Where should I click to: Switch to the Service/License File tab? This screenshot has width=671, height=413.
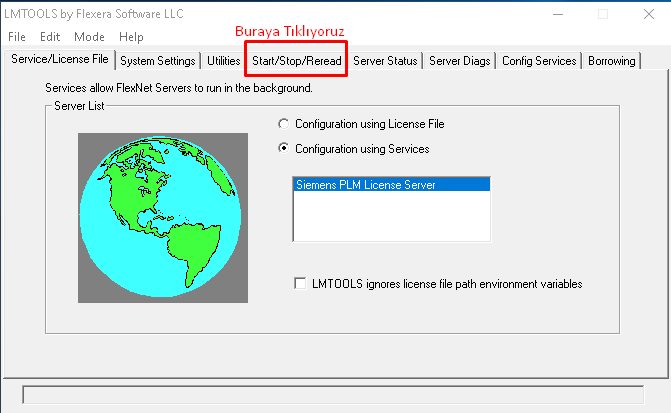59,59
